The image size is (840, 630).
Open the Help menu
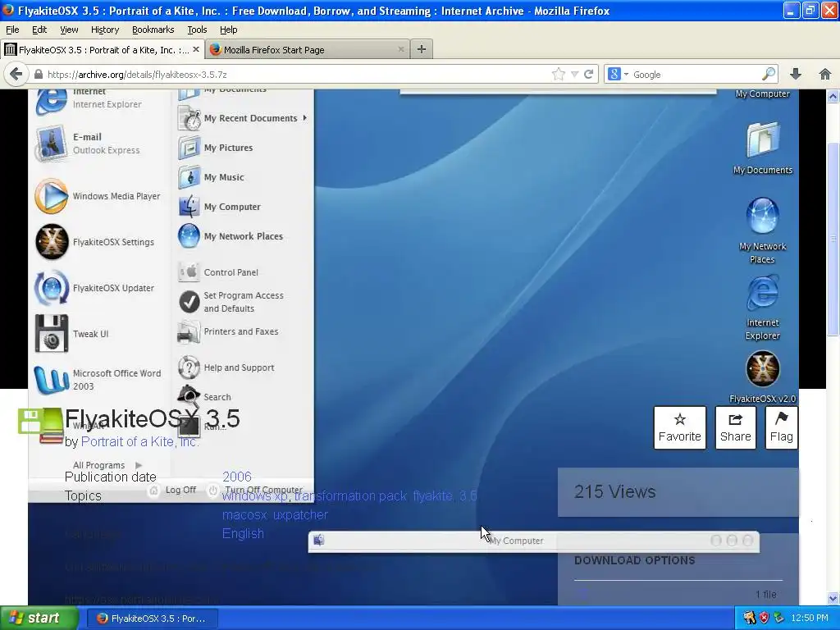229,30
